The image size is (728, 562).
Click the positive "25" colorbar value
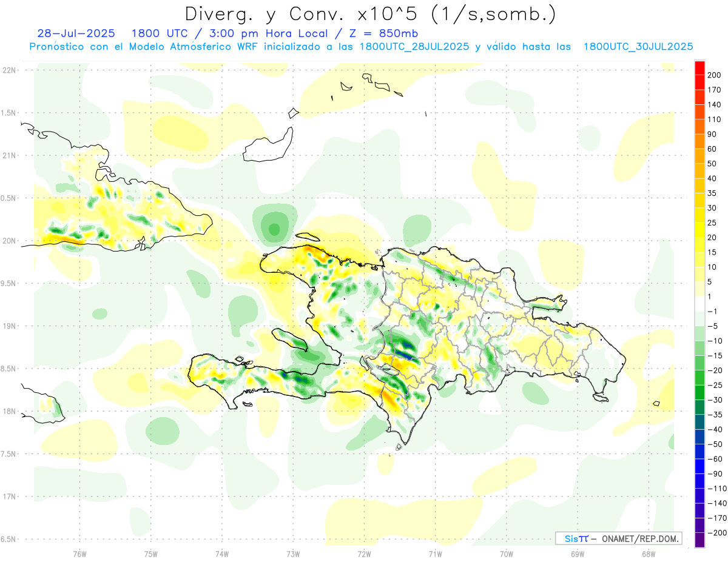711,222
